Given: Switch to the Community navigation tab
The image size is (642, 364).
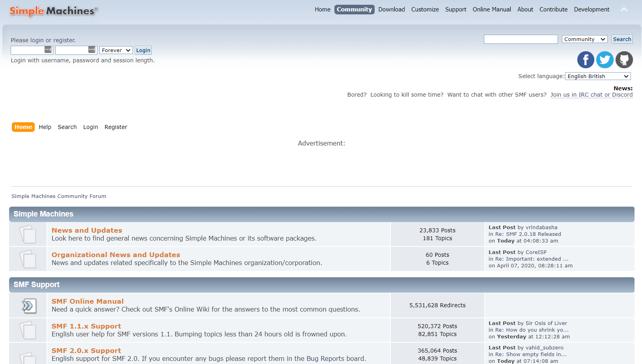Looking at the screenshot, I should coord(354,9).
